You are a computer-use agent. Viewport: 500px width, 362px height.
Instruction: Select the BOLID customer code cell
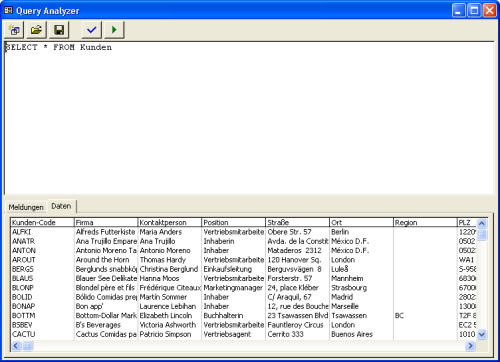coord(42,297)
